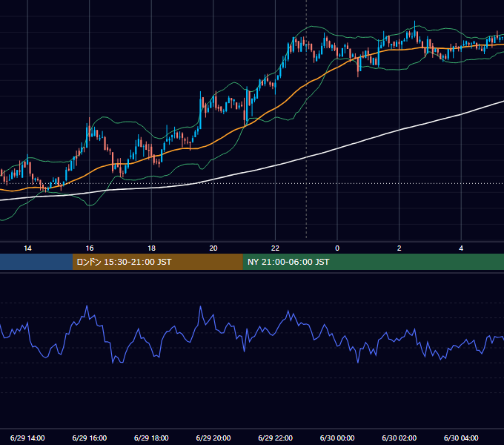
Task: Click the 6/29 20:00 date label
Action: point(213,438)
